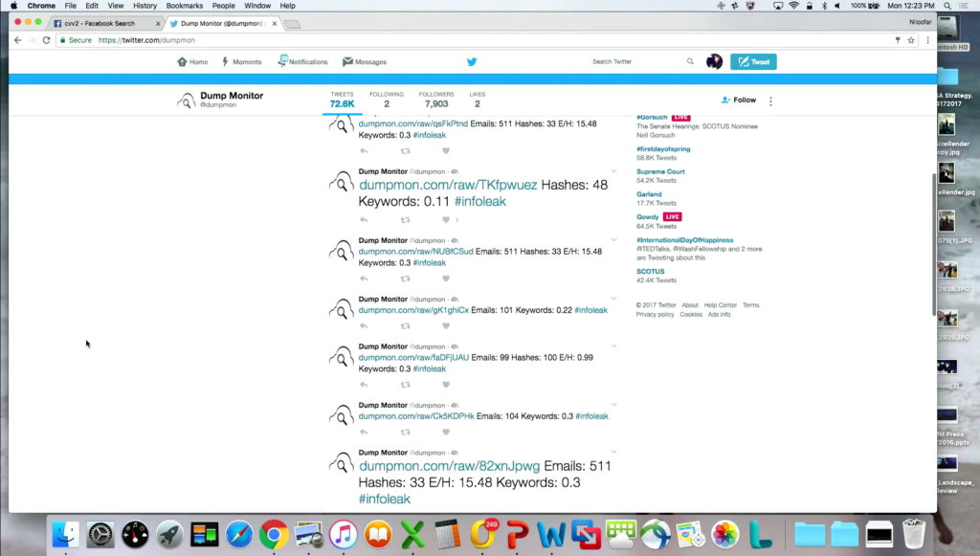
Task: Select the Following 2 profile tab
Action: [x=387, y=100]
